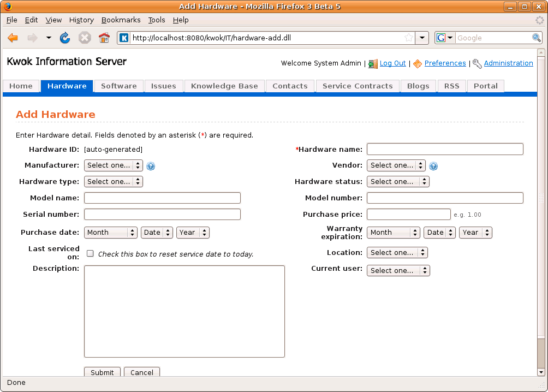Screen dimensions: 548x392
Task: Click the search magnifier icon
Action: pyautogui.click(x=536, y=38)
